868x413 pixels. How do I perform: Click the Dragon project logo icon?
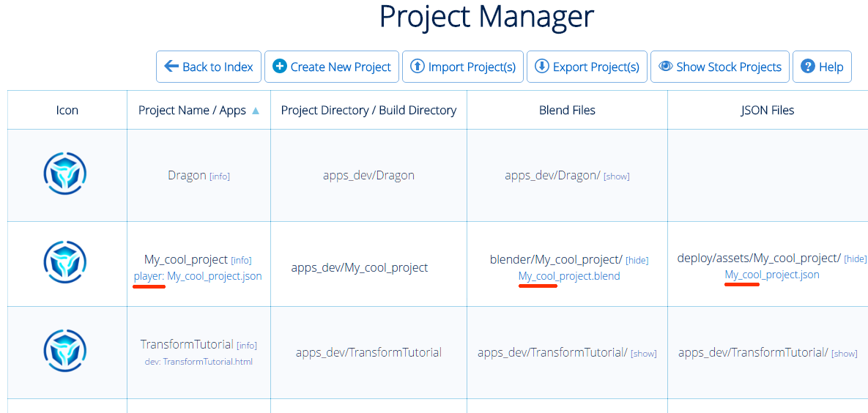[65, 176]
